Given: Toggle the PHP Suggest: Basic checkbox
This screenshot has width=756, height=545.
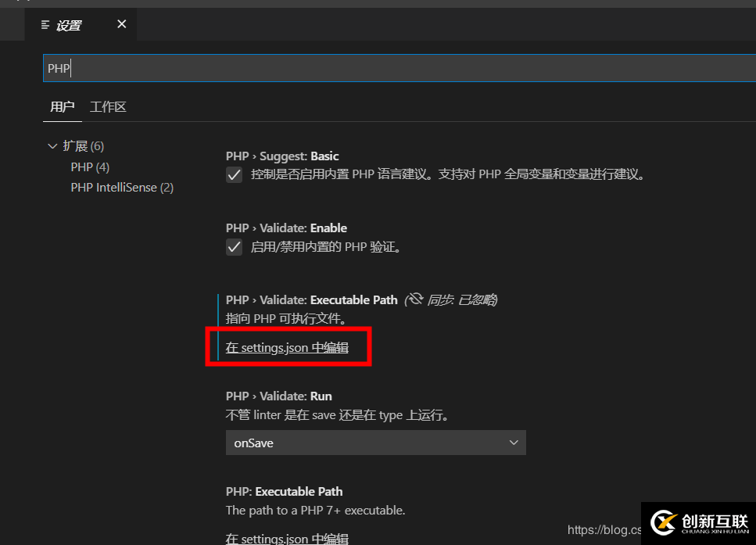Looking at the screenshot, I should [235, 174].
